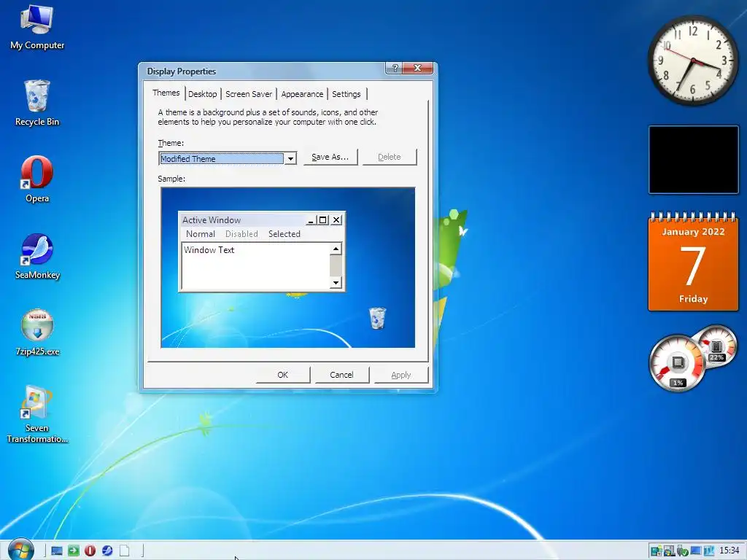The height and width of the screenshot is (560, 747).
Task: Click the green shield tray icon
Action: [682, 551]
